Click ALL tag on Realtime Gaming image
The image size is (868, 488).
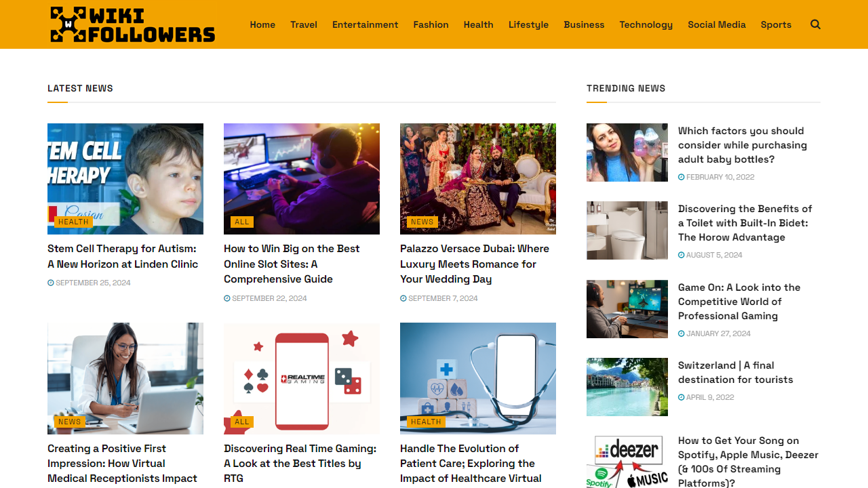coord(242,422)
